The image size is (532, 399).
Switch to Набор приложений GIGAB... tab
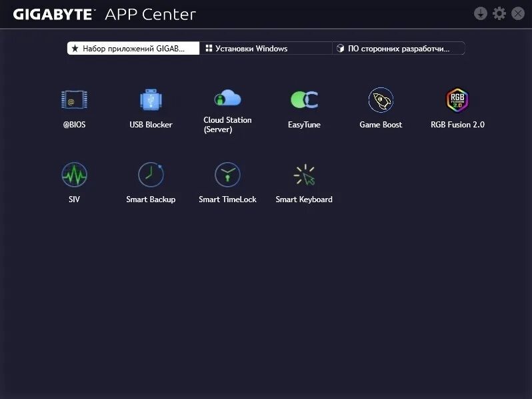click(133, 48)
